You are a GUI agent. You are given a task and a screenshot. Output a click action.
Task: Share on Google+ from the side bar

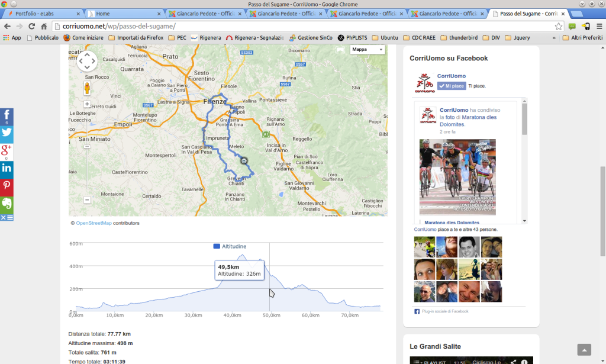point(7,152)
